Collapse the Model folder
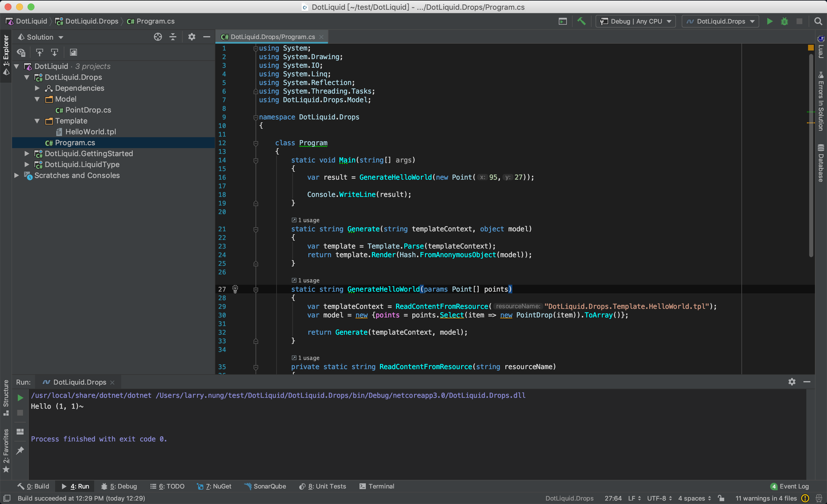The image size is (827, 504). click(37, 99)
